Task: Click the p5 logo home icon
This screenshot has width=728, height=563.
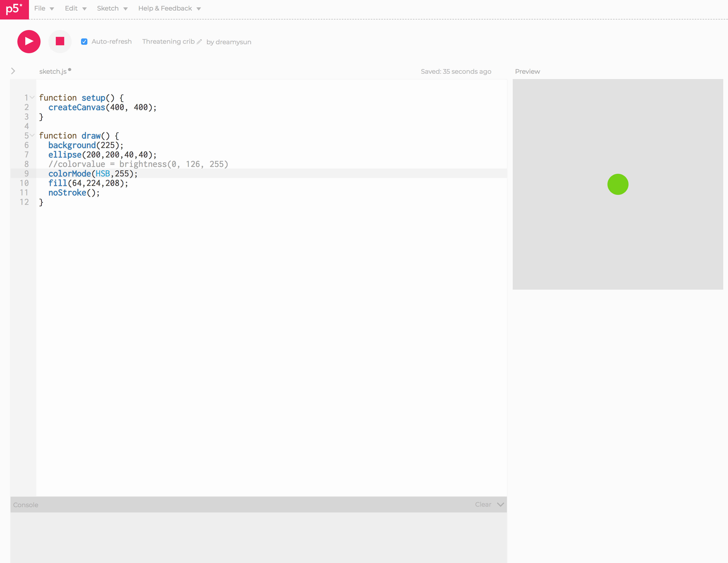Action: 14,9
